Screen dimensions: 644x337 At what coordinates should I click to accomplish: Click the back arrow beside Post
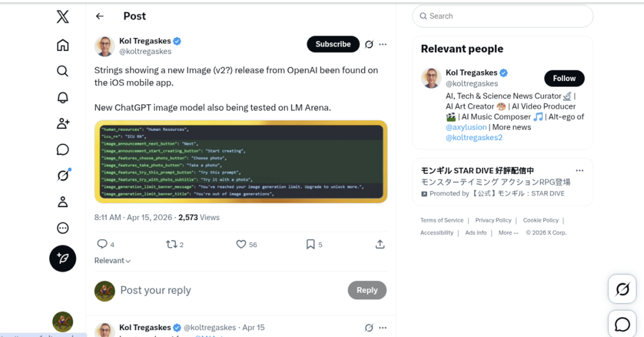(x=99, y=16)
